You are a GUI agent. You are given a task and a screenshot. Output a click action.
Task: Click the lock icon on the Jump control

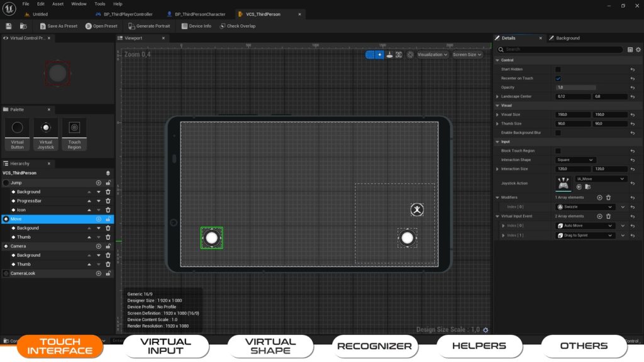pos(108,183)
